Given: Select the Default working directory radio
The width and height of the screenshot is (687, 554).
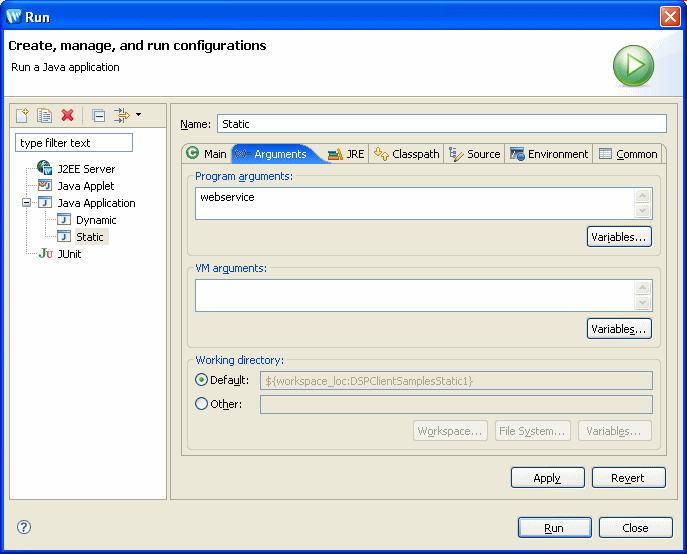Looking at the screenshot, I should point(201,380).
